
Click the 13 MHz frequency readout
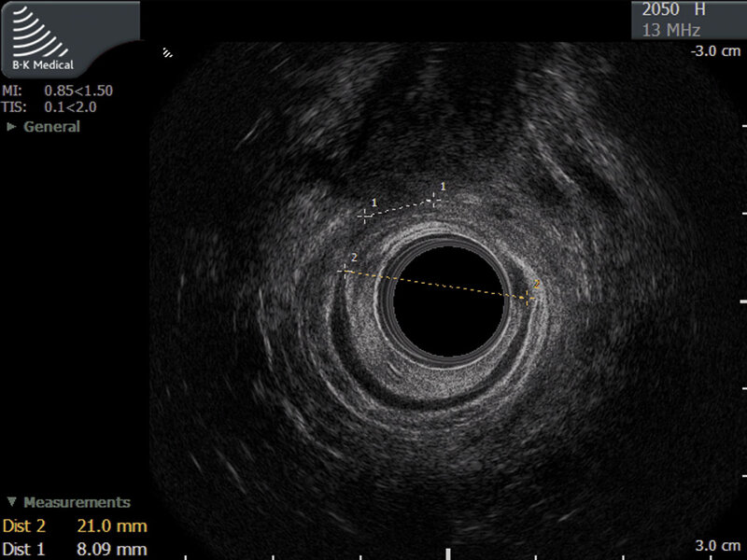(671, 31)
